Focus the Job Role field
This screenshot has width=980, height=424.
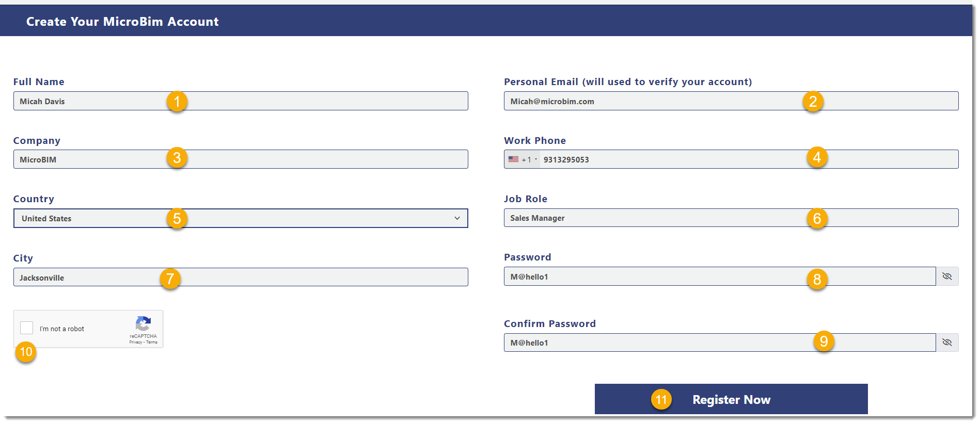(731, 218)
